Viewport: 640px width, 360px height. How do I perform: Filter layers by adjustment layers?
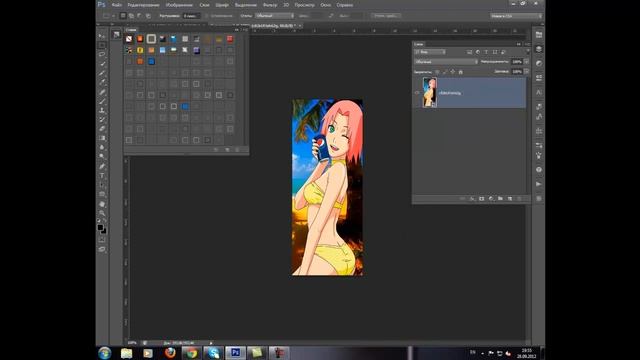(478, 52)
